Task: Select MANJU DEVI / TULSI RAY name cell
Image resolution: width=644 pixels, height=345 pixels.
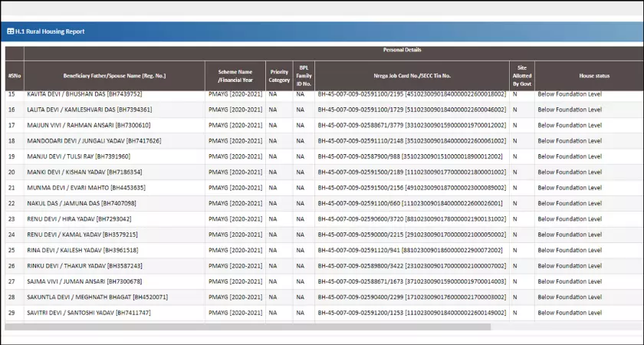Action: pos(78,156)
